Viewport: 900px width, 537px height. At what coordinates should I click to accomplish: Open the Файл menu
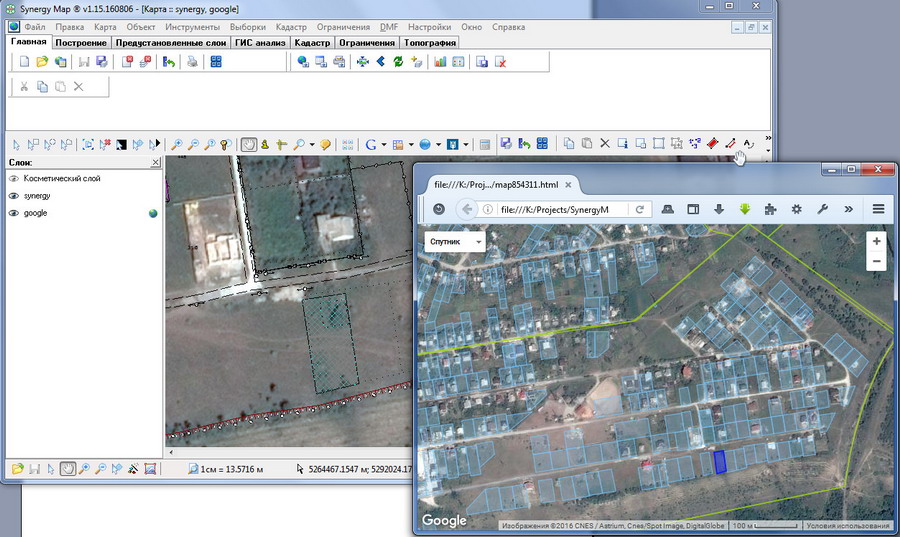(34, 27)
